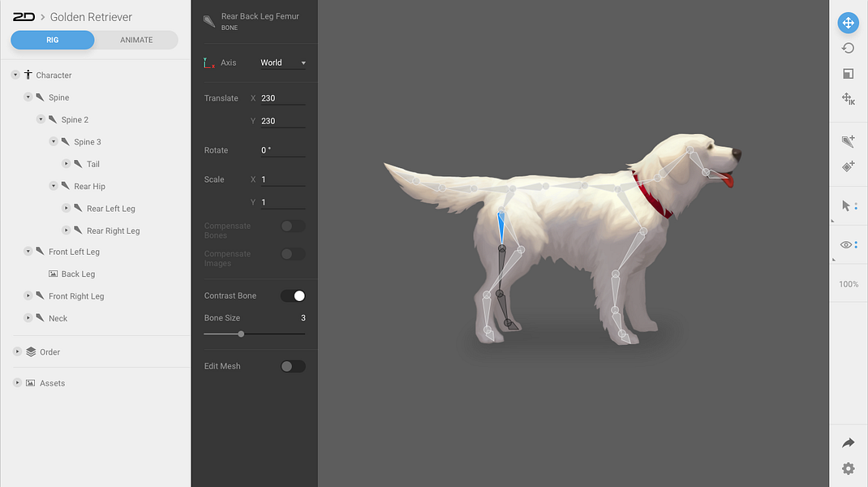Open the Settings gear
The width and height of the screenshot is (868, 487).
[x=847, y=468]
